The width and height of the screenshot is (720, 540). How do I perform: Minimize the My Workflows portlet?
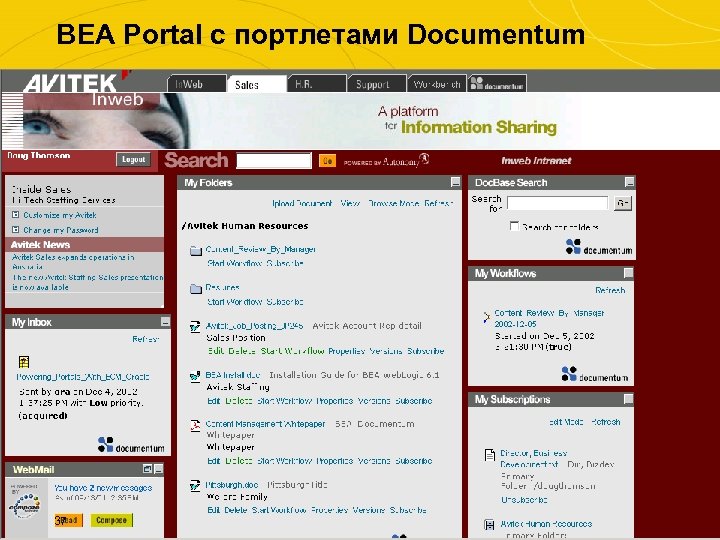[628, 273]
